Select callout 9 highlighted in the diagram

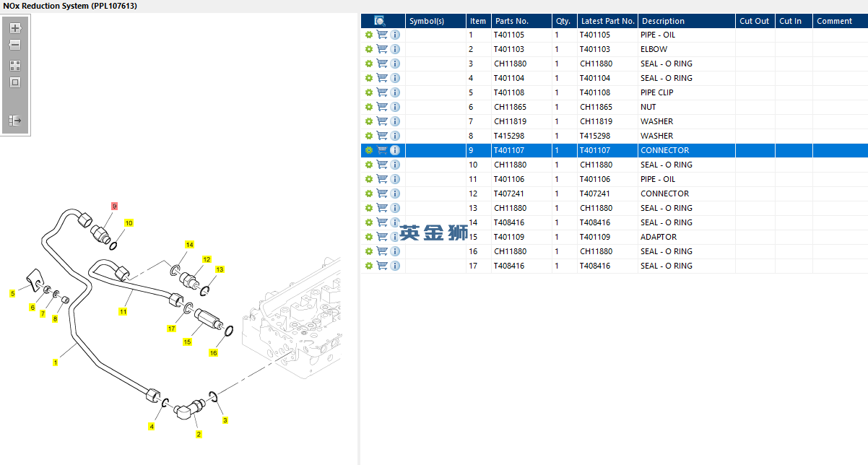click(114, 206)
